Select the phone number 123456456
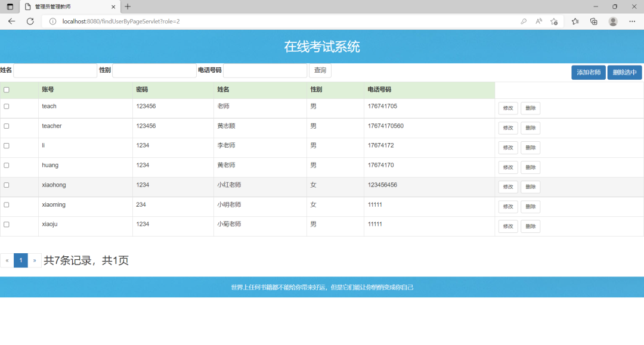This screenshot has width=644, height=345. [x=382, y=185]
